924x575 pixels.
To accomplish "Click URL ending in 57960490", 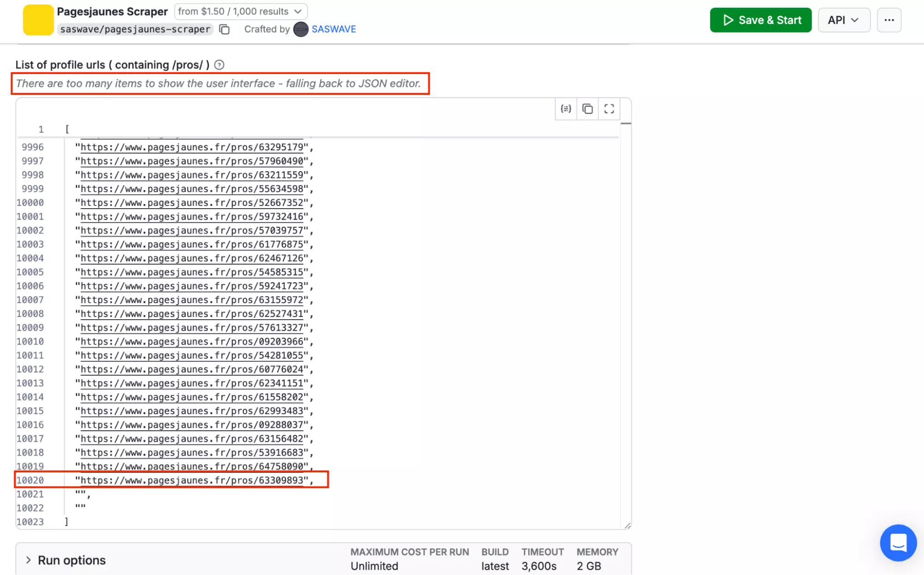I will point(192,161).
